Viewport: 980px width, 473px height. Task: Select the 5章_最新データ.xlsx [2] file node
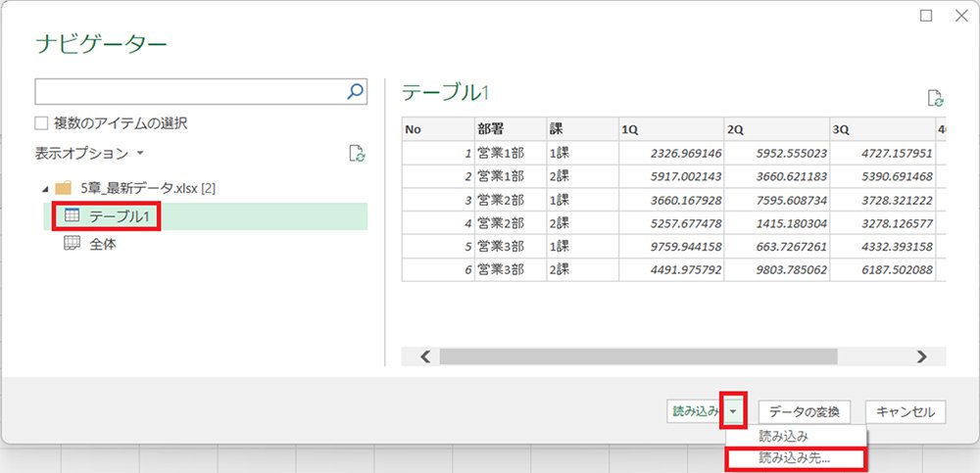click(147, 188)
